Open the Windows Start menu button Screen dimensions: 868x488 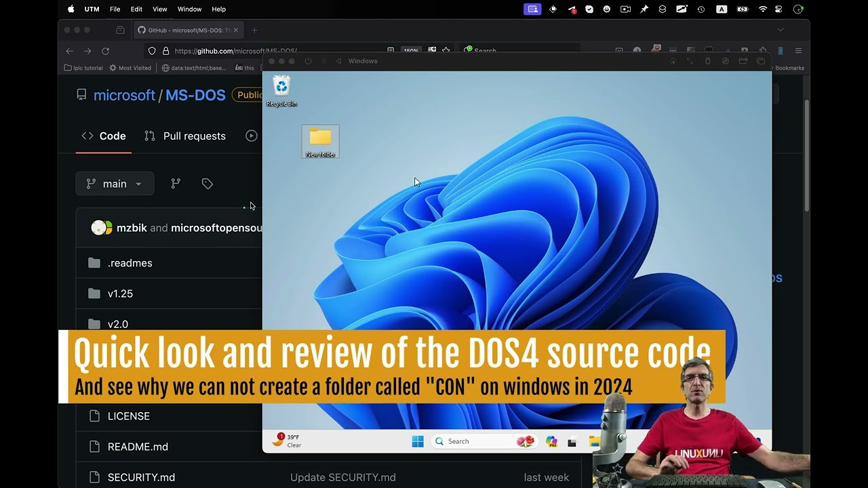pos(418,442)
